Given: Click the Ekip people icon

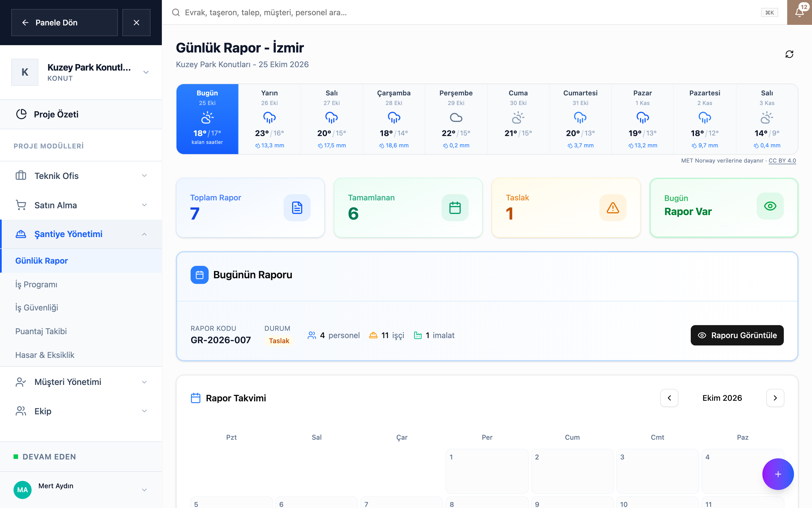Looking at the screenshot, I should (21, 411).
